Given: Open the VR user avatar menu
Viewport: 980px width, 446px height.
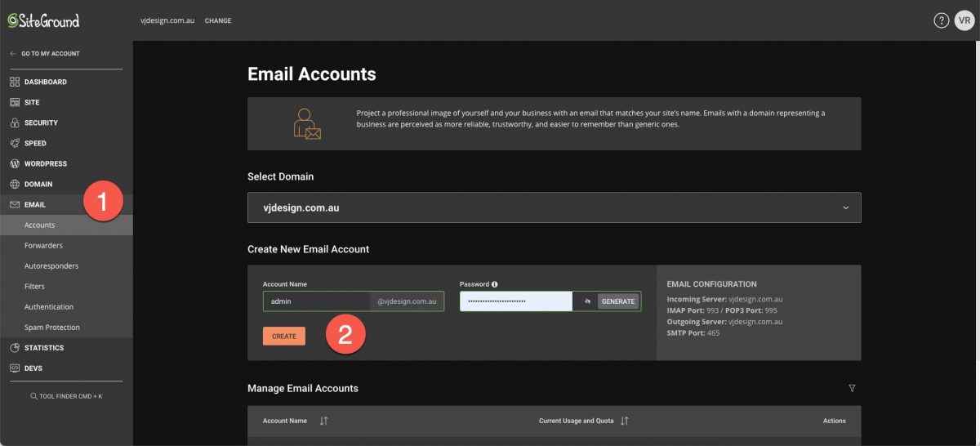Looking at the screenshot, I should tap(964, 20).
